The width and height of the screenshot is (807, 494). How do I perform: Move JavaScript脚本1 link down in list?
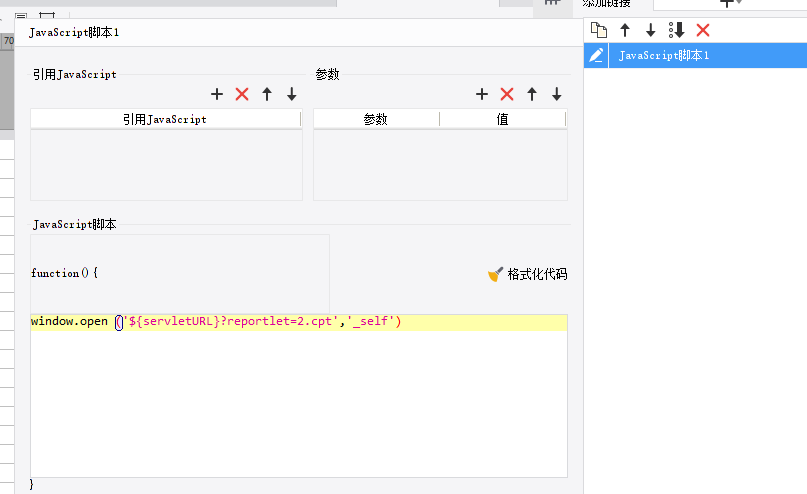point(651,30)
